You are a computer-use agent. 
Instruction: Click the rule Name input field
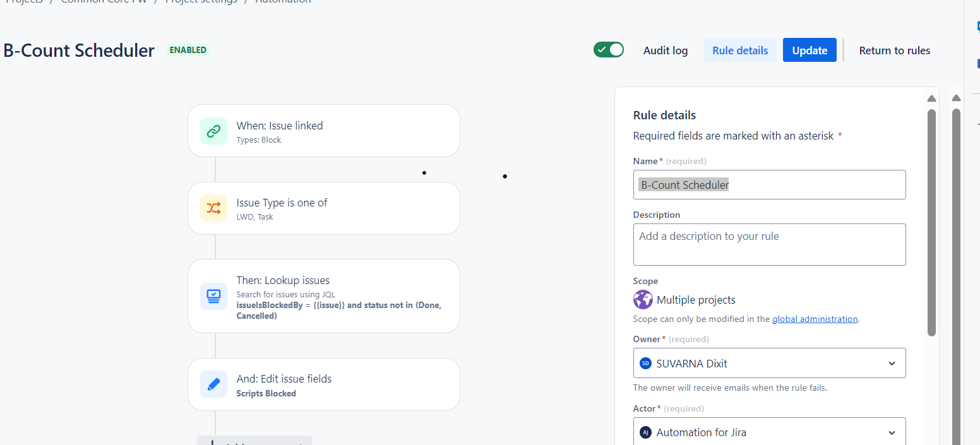(769, 185)
